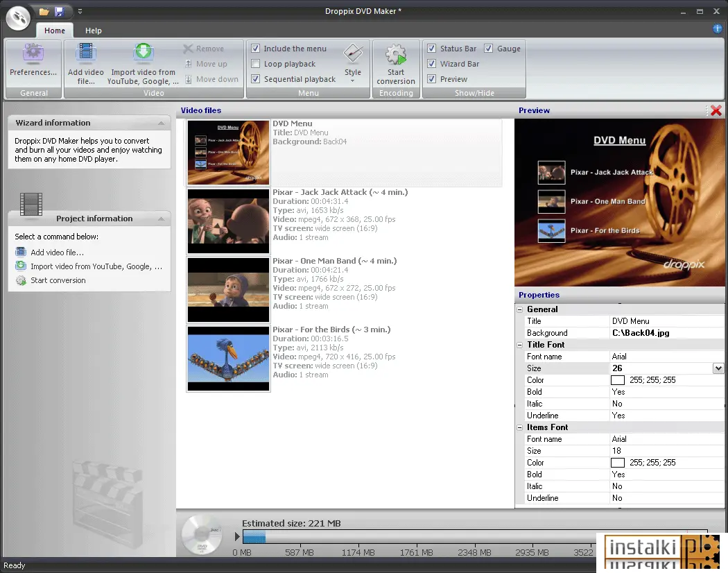Click the blue info icon at top right
This screenshot has width=728, height=573.
point(718,29)
